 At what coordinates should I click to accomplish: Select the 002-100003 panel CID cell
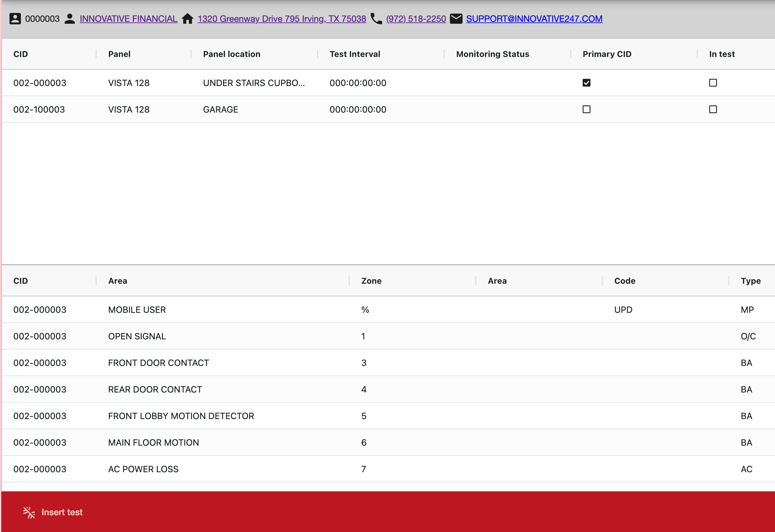39,109
